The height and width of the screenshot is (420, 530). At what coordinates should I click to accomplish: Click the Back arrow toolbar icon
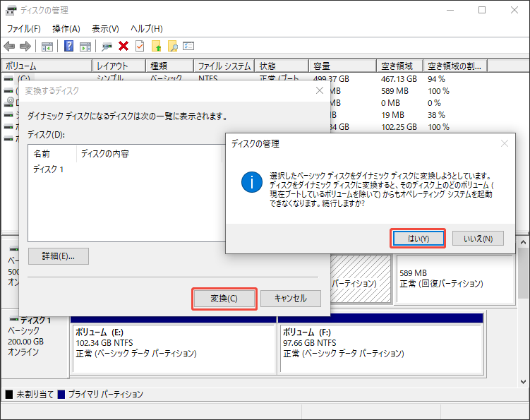(x=9, y=46)
